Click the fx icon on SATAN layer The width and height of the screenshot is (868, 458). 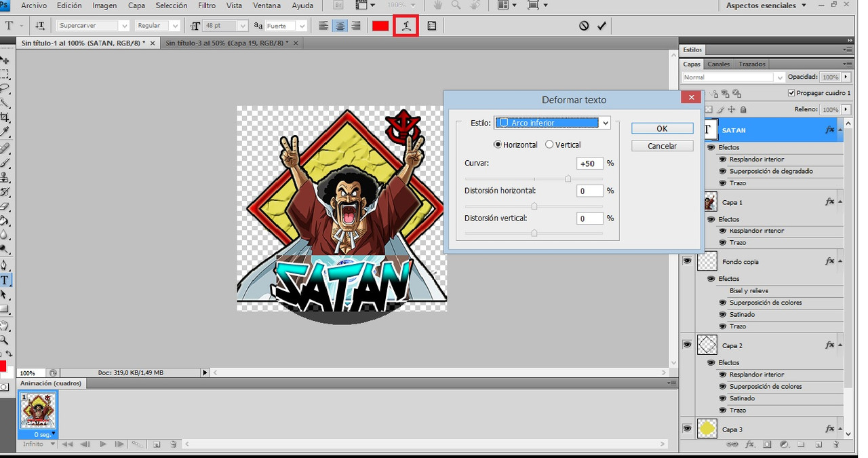point(829,130)
